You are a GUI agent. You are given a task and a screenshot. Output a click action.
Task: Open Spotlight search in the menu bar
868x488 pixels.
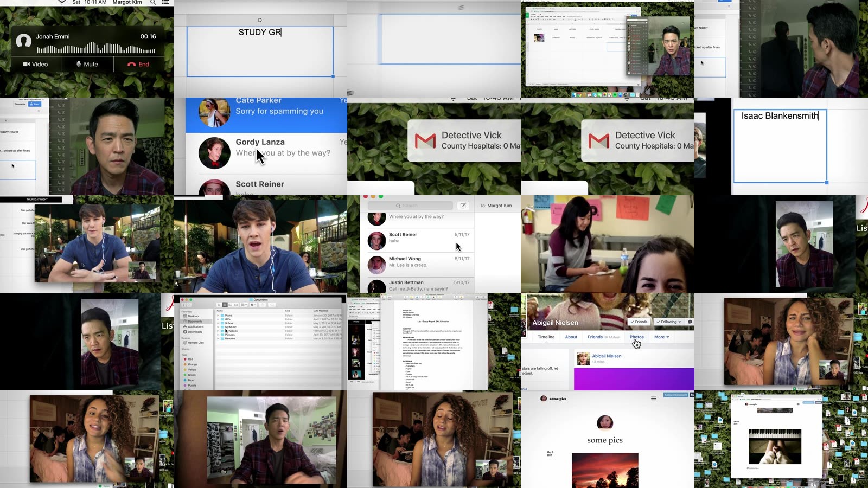click(x=153, y=2)
